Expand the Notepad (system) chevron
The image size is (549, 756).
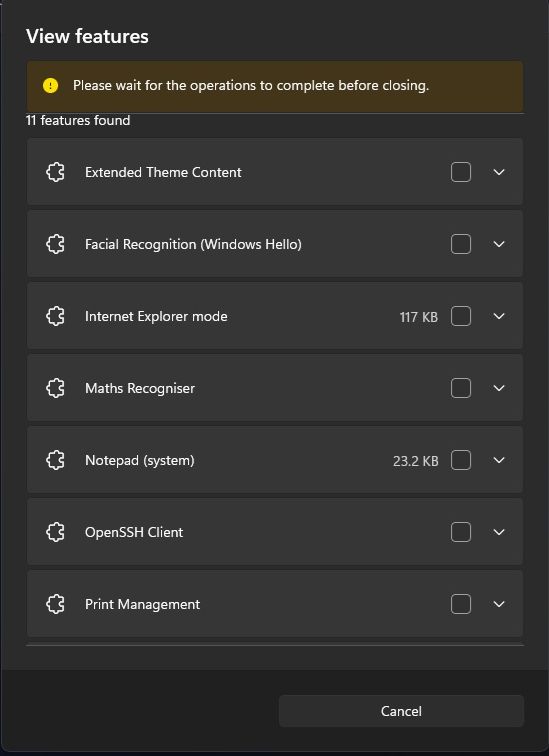(499, 460)
